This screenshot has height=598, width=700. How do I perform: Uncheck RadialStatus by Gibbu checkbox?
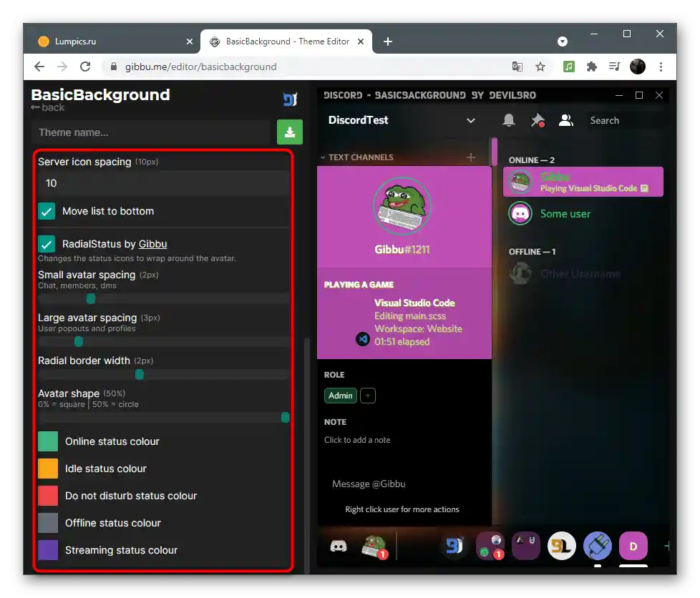click(47, 244)
